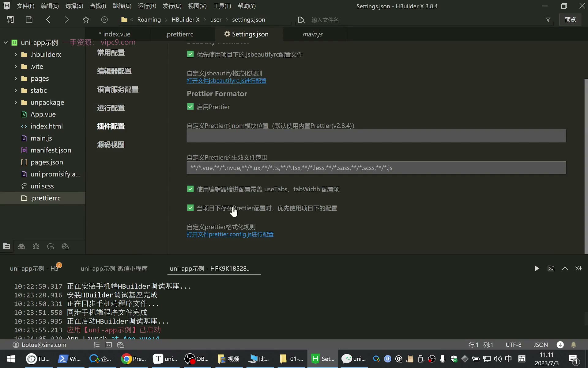This screenshot has height=368, width=588.
Task: Switch to the .prettierrc tab
Action: point(179,34)
